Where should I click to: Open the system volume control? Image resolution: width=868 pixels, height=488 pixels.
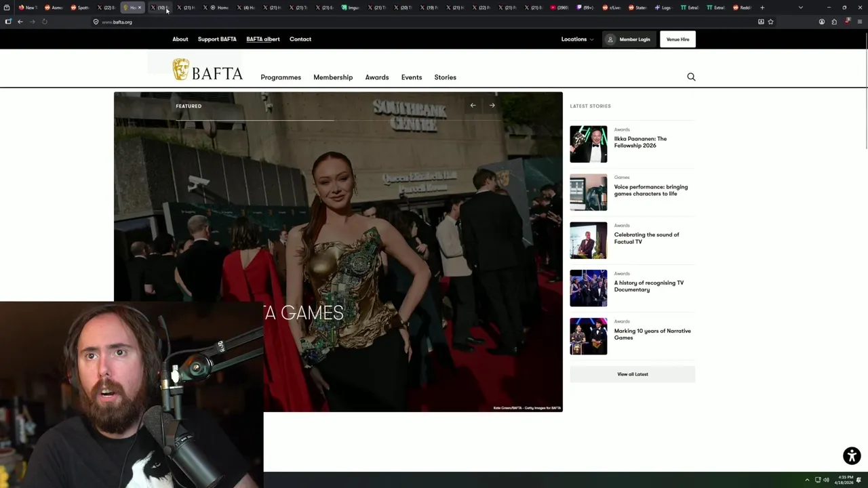tap(826, 480)
